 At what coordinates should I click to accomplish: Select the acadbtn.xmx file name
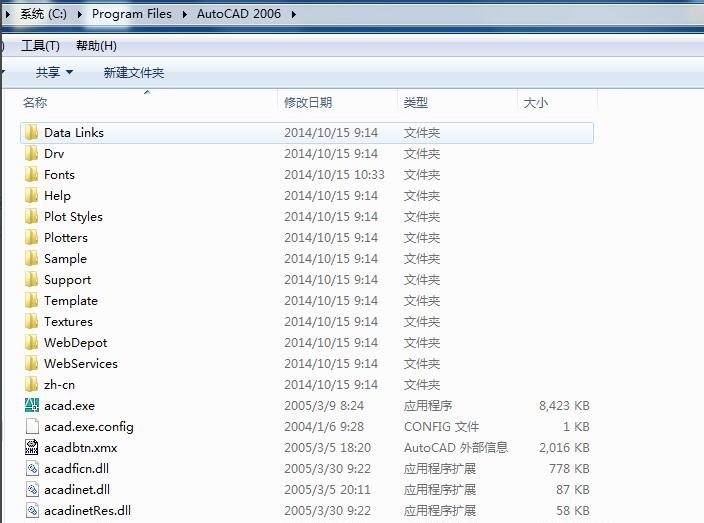(x=81, y=448)
